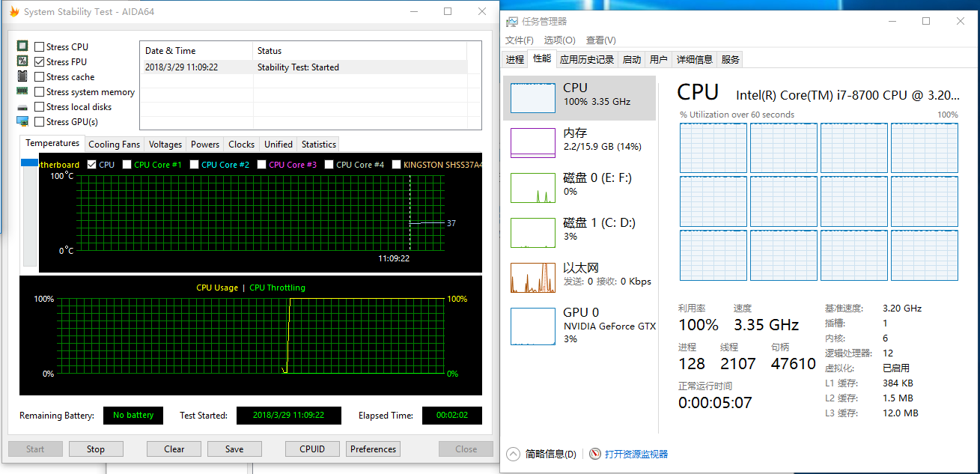Click the Stop button in AIDA64
This screenshot has width=980, height=474.
pos(96,449)
